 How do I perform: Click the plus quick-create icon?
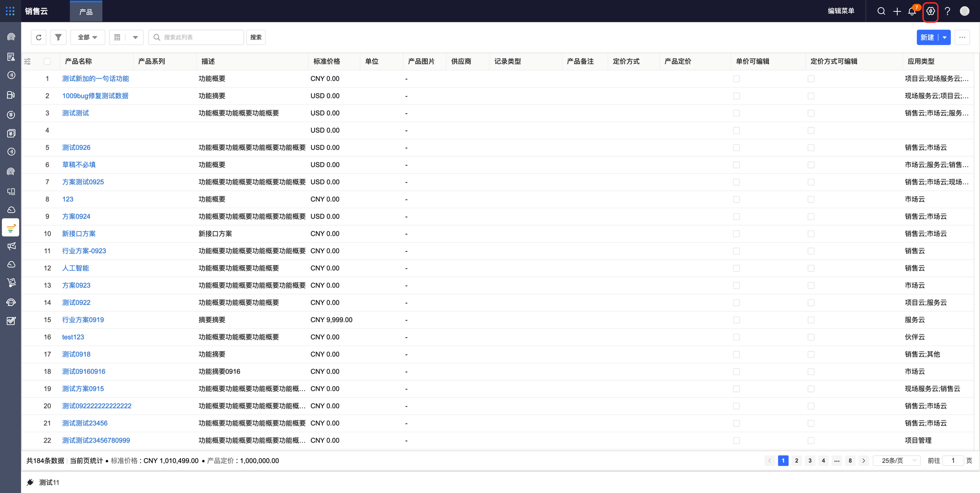point(897,11)
